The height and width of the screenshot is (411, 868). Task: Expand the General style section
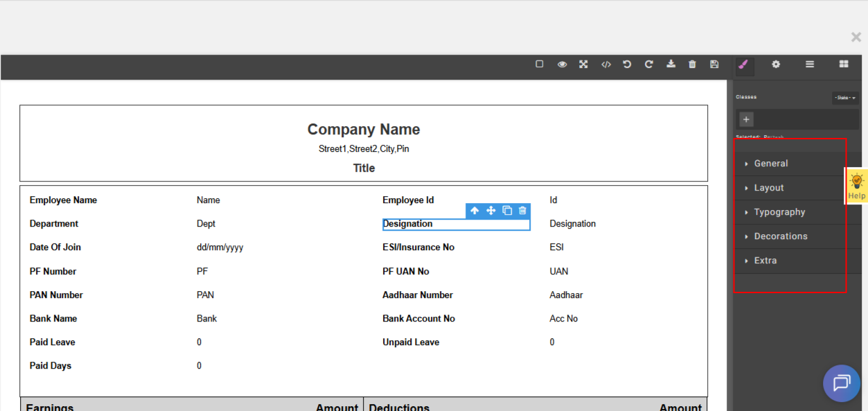(x=770, y=164)
